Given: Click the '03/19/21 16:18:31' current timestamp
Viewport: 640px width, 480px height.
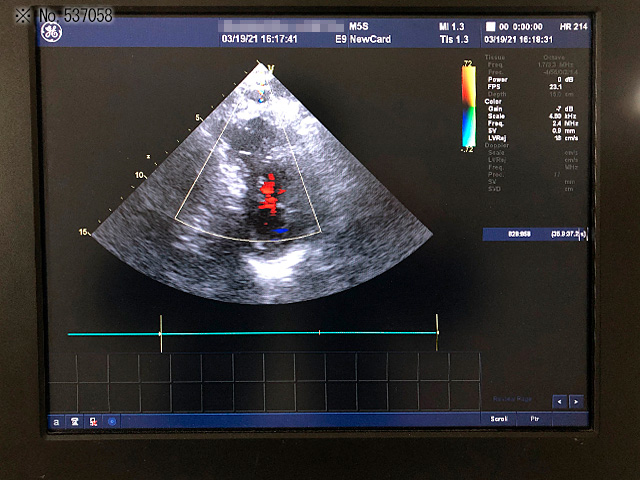Looking at the screenshot, I should (518, 40).
